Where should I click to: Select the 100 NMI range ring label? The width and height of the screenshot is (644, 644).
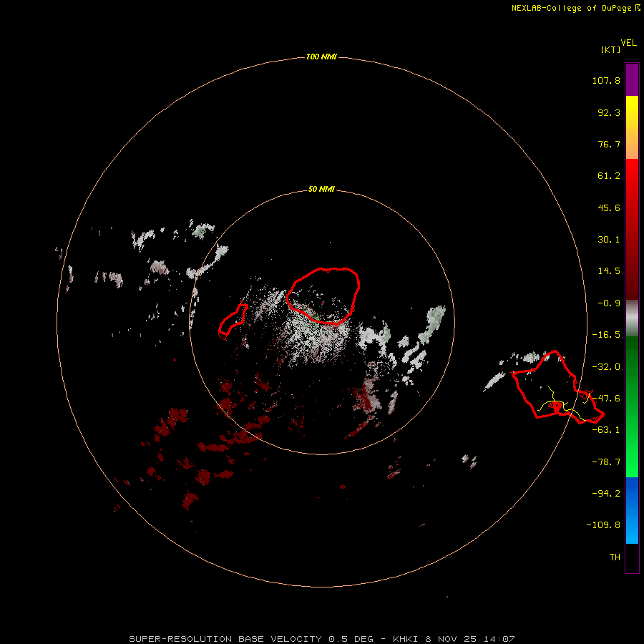pyautogui.click(x=321, y=57)
